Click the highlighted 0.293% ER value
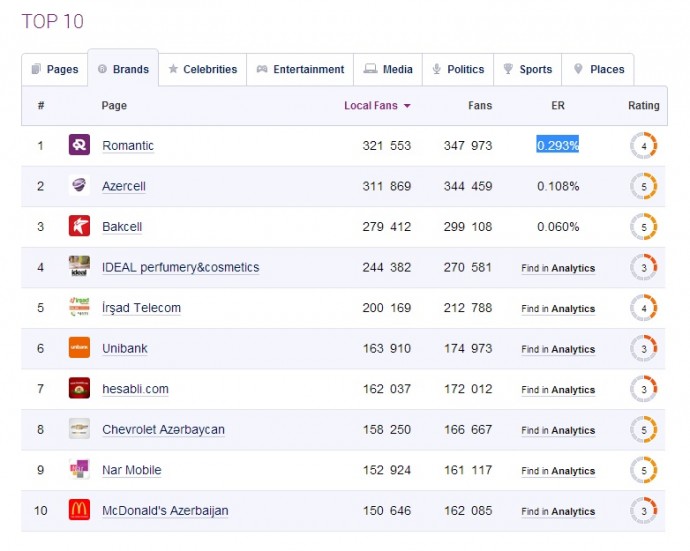 pos(558,145)
